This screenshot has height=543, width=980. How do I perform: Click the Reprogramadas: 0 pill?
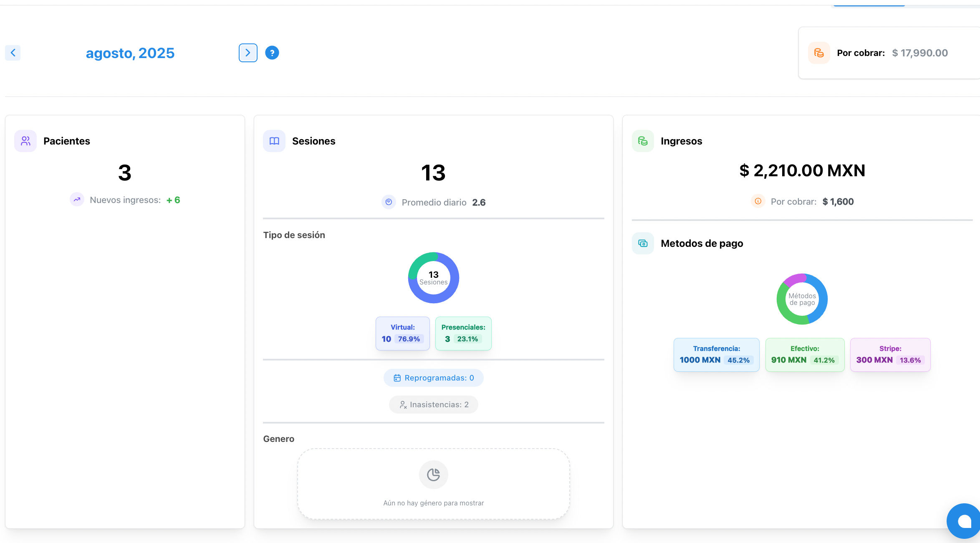coord(433,378)
